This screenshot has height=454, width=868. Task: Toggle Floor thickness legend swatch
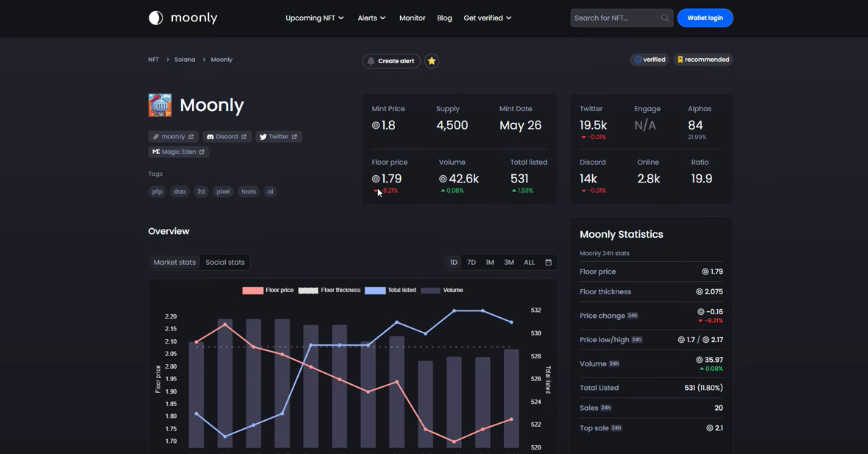308,290
